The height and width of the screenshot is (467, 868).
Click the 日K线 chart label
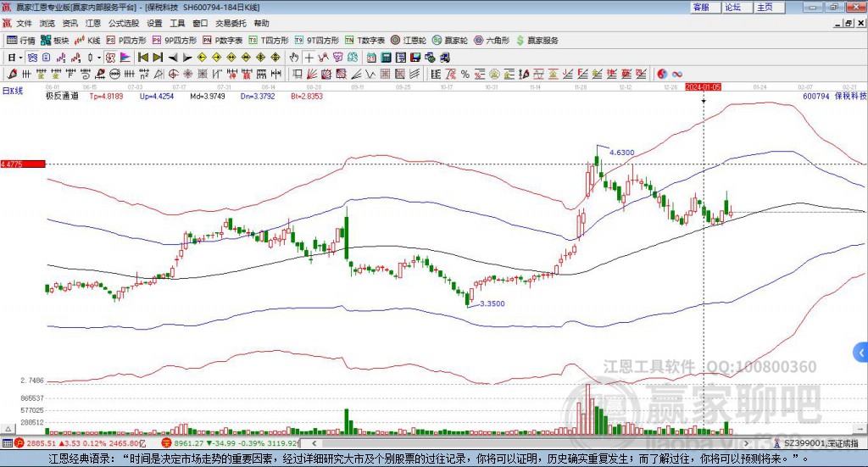[x=13, y=92]
